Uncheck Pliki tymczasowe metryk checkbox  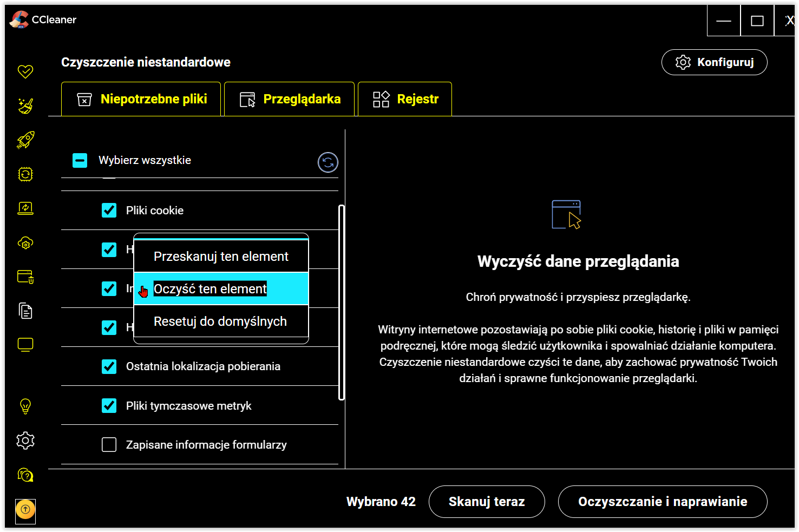pos(109,405)
